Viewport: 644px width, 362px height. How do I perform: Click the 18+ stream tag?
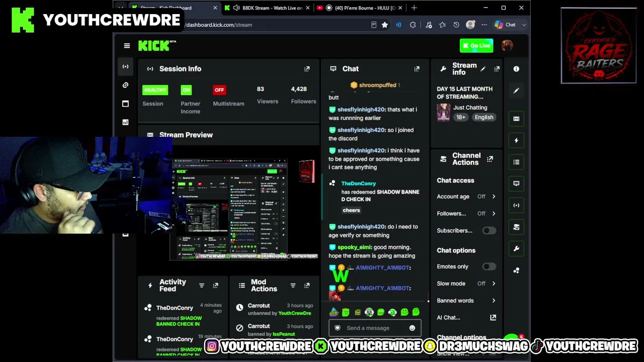pos(461,117)
